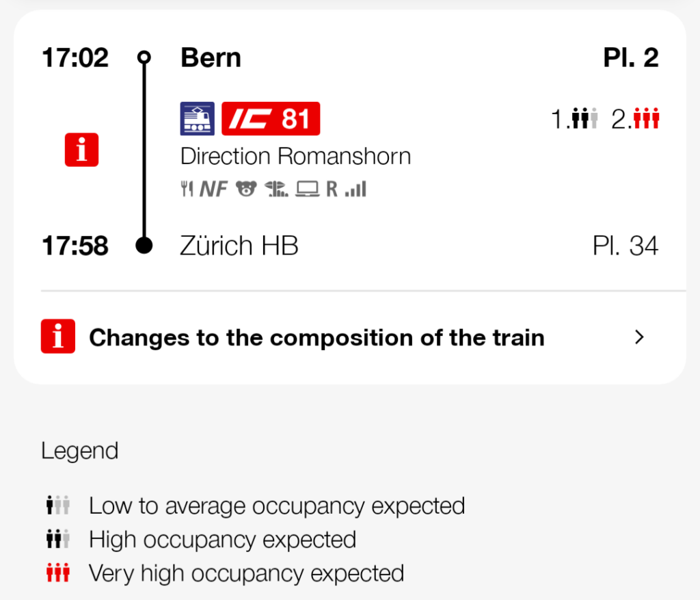Tap the red info icon in composition notice
This screenshot has width=700, height=600.
[58, 337]
